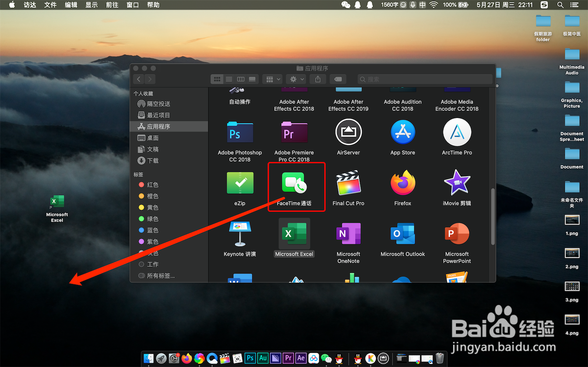Open the 帮助 menu
This screenshot has height=367, width=588.
point(153,5)
